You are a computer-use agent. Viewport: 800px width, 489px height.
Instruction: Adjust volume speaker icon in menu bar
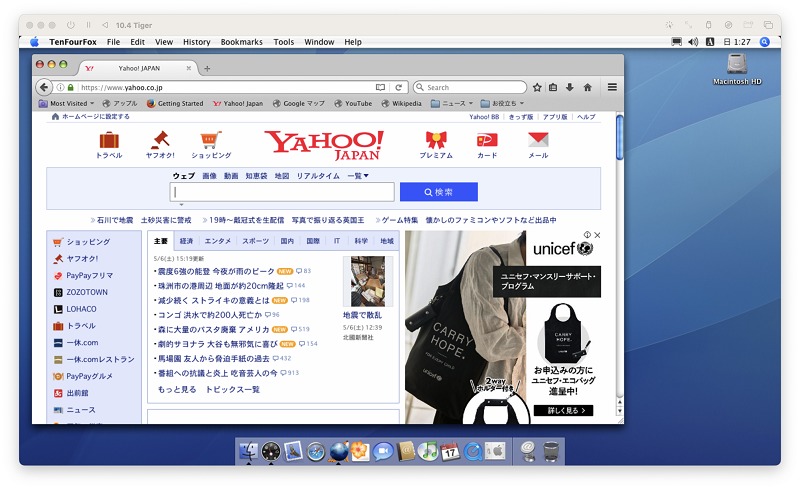(x=693, y=42)
